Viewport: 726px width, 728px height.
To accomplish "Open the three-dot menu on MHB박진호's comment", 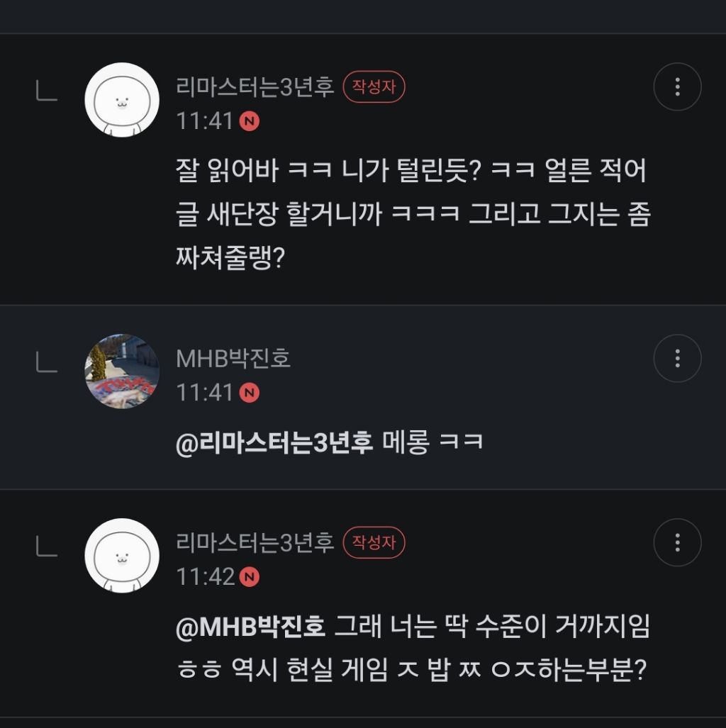I will (x=677, y=359).
